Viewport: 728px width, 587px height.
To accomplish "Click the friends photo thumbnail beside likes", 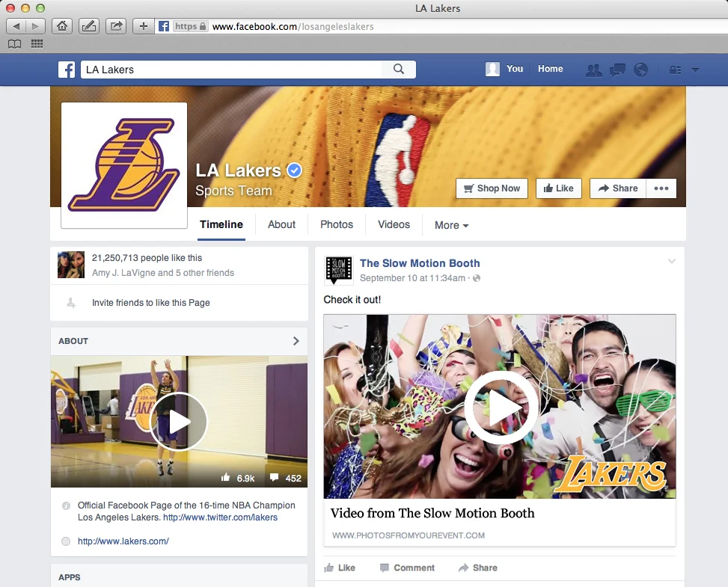I will click(71, 265).
